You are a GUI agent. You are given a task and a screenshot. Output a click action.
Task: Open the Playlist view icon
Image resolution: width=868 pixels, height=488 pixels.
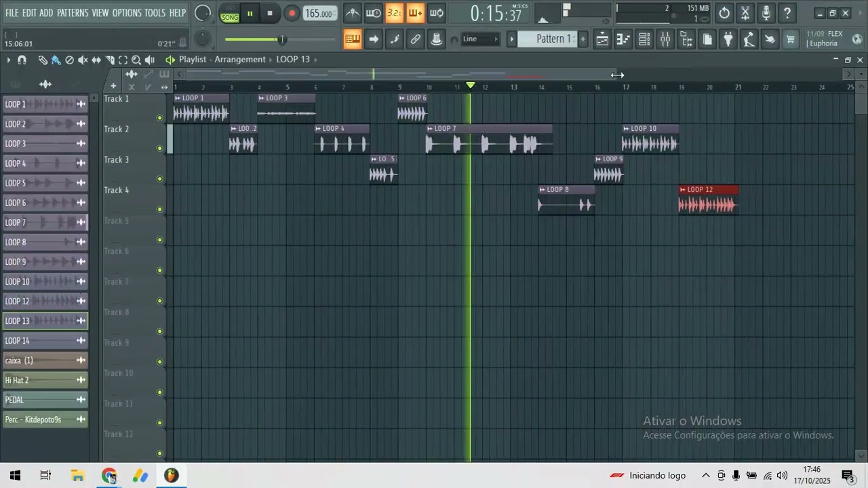[x=602, y=39]
